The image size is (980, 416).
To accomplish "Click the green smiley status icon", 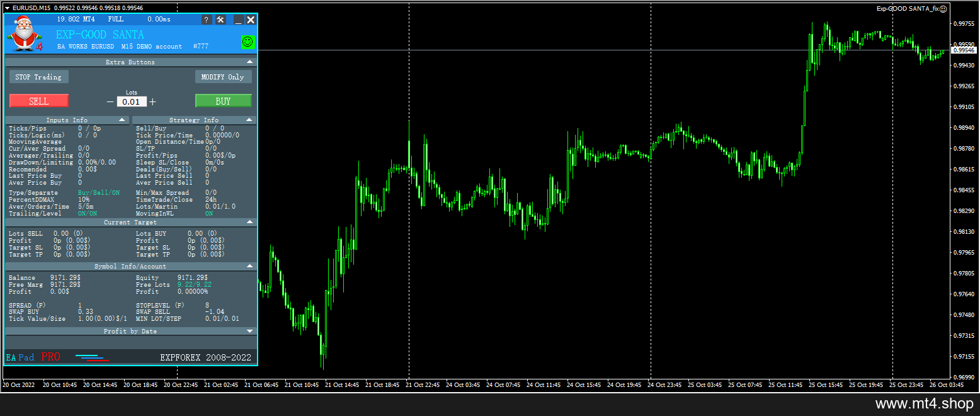I will (248, 42).
